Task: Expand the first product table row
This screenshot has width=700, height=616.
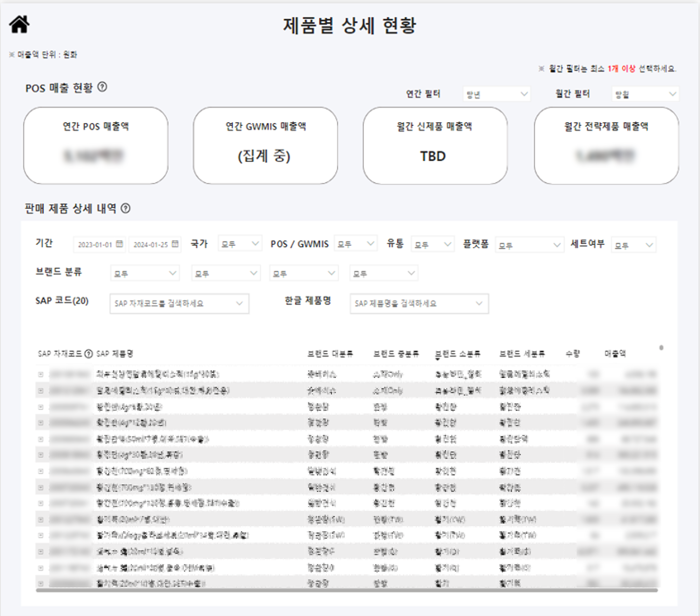Action: [x=41, y=374]
